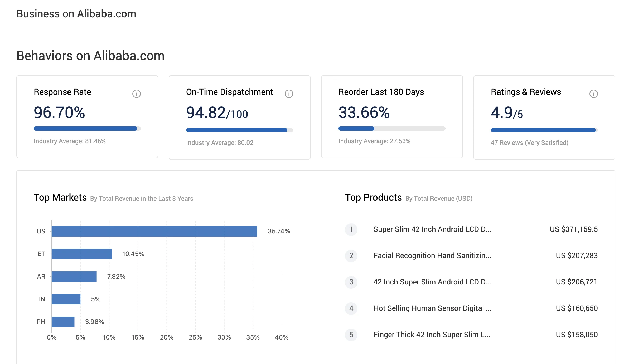Screen dimensions: 629x364
Task: Click the AR bar showing 7.82%
Action: click(x=74, y=276)
